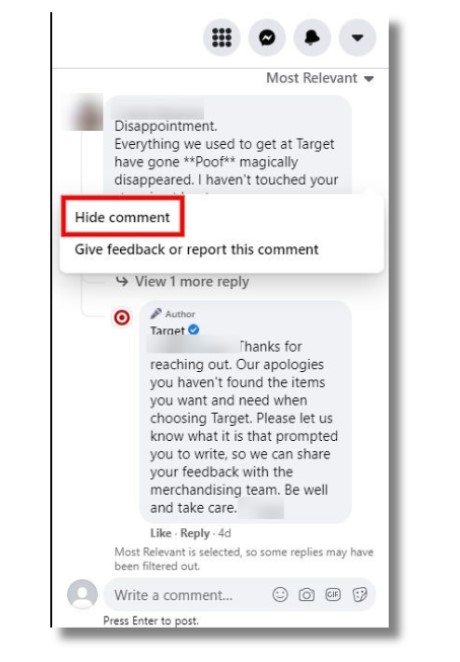Open Target's page via its bullseye avatar

[x=122, y=317]
